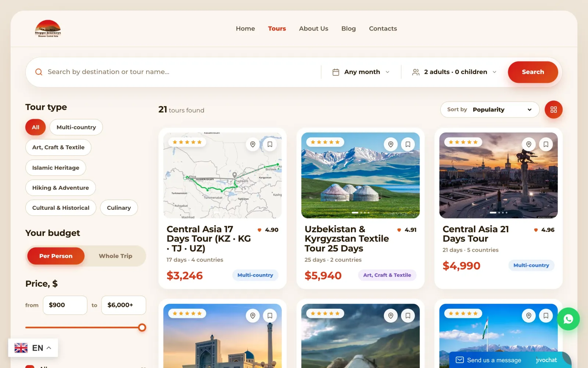The height and width of the screenshot is (368, 588).
Task: Click the maximum price $6,000+ field
Action: point(123,305)
